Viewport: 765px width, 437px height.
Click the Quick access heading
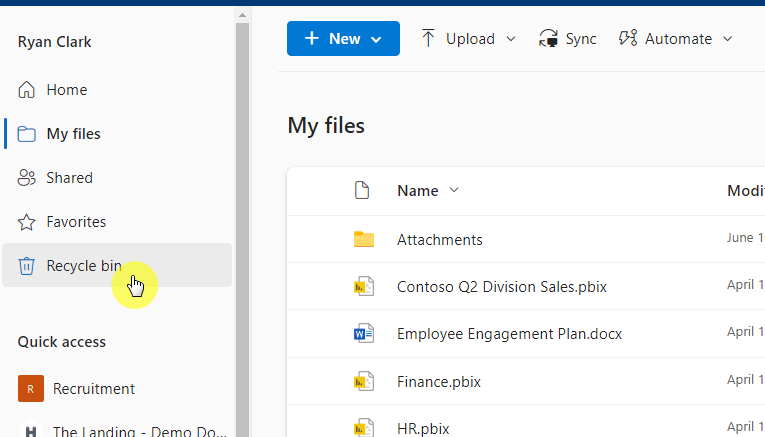[x=61, y=342]
